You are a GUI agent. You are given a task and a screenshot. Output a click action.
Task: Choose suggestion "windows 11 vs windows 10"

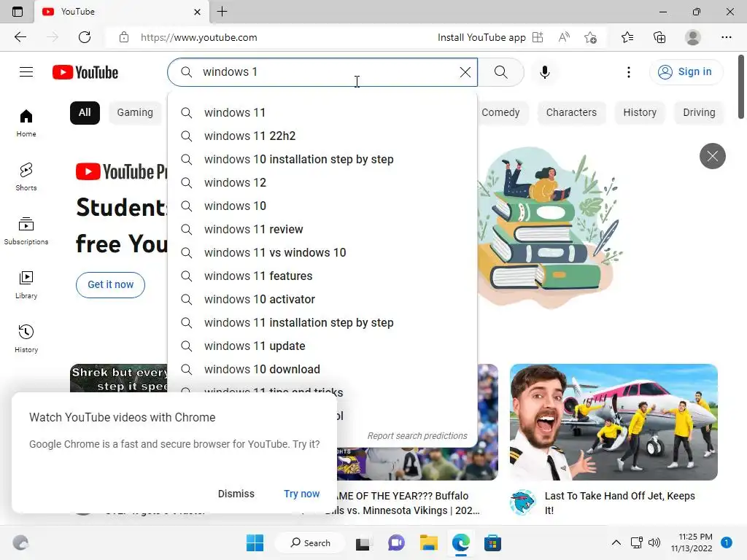pos(322,252)
